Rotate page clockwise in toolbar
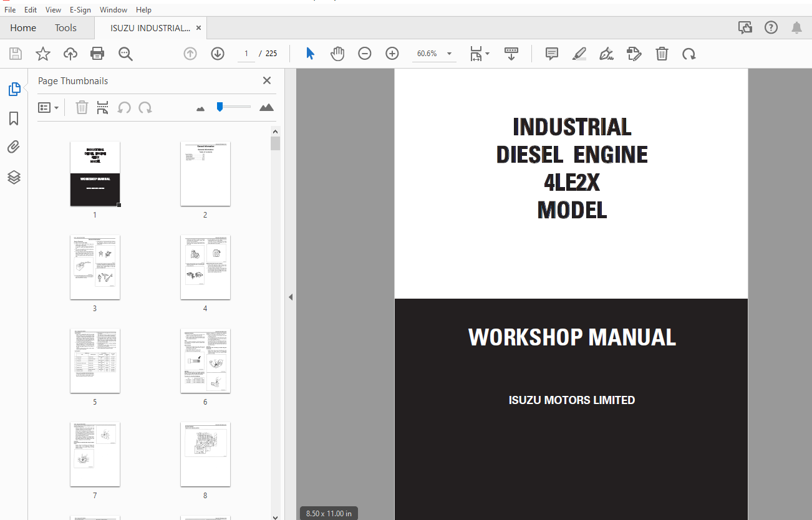Image resolution: width=812 pixels, height=520 pixels. click(689, 54)
